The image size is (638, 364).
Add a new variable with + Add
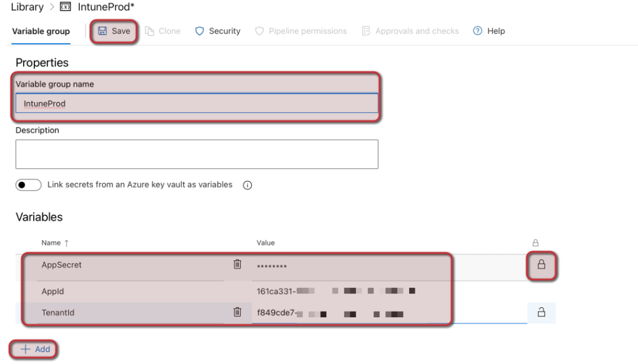[36, 349]
